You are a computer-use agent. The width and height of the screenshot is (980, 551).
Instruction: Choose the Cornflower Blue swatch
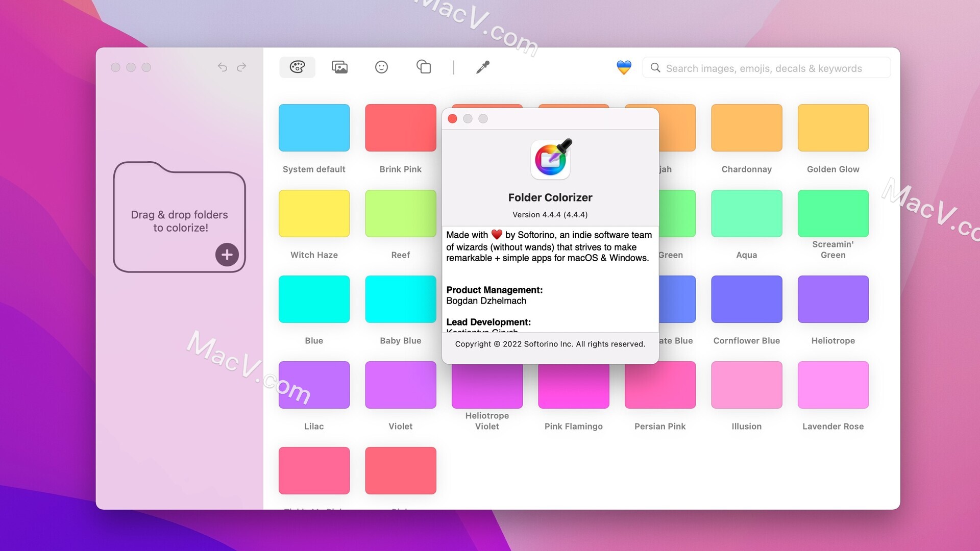tap(747, 299)
